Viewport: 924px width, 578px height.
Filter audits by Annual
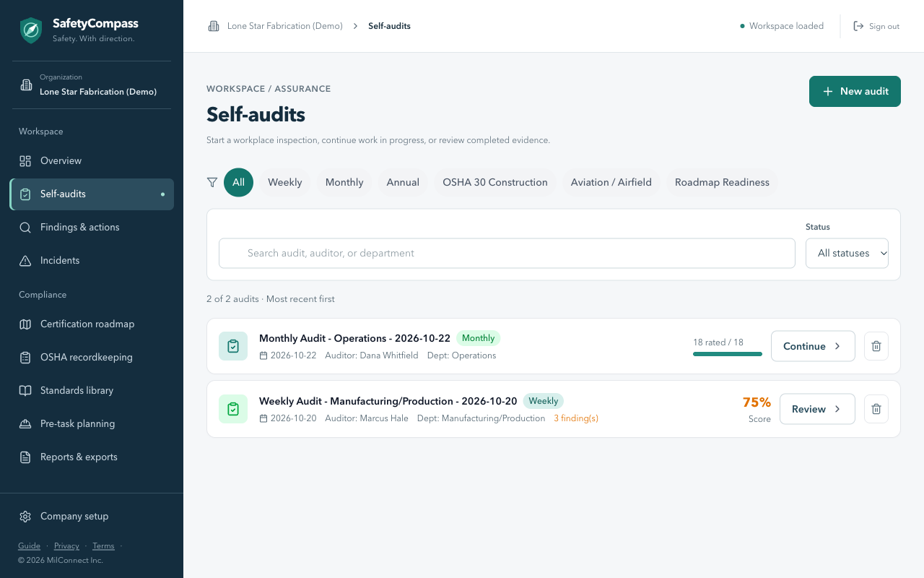click(403, 183)
